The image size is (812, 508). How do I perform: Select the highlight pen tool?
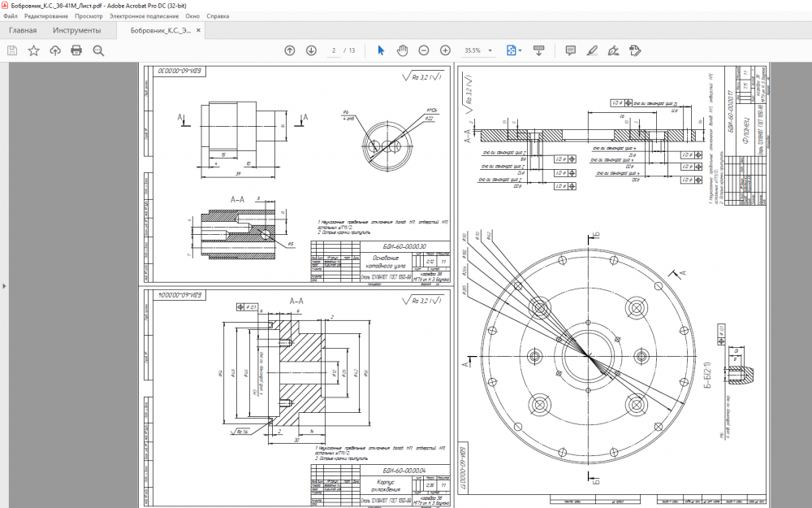pyautogui.click(x=592, y=50)
